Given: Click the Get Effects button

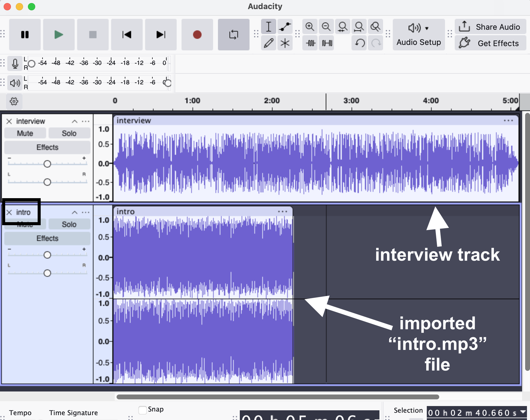Looking at the screenshot, I should tap(490, 43).
